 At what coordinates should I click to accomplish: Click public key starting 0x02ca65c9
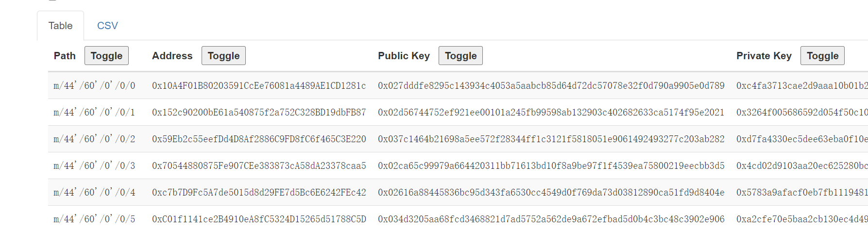tap(551, 166)
